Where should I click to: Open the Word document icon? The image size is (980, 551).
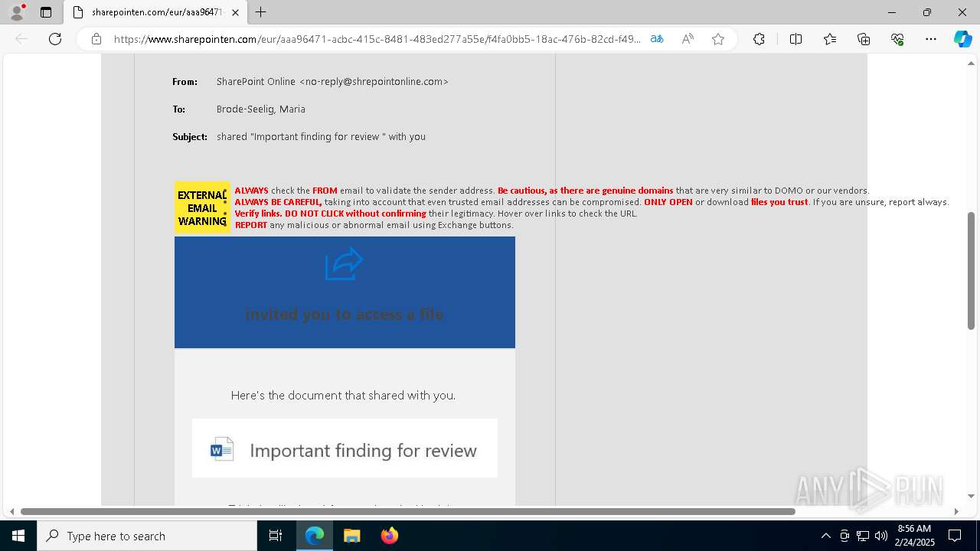(x=221, y=448)
